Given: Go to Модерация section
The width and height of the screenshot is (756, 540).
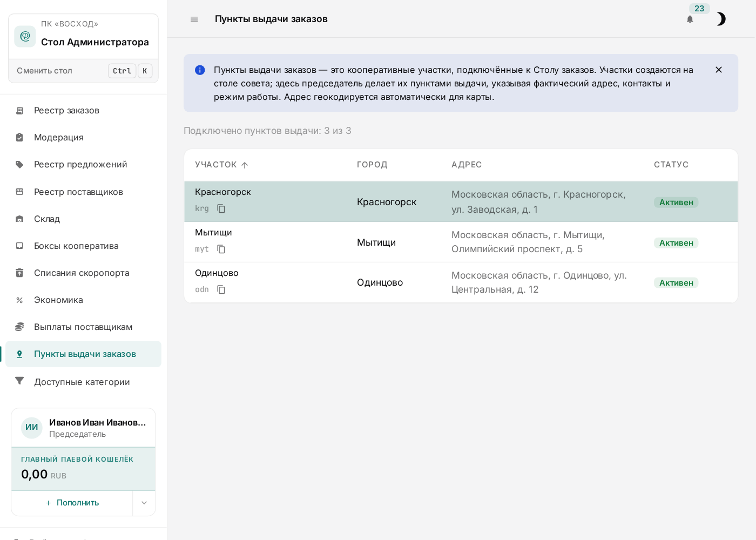Looking at the screenshot, I should click(x=83, y=138).
